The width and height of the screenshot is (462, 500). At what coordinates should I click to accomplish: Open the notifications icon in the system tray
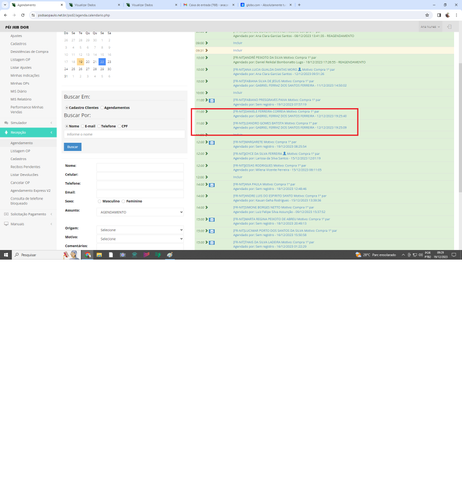pyautogui.click(x=454, y=255)
